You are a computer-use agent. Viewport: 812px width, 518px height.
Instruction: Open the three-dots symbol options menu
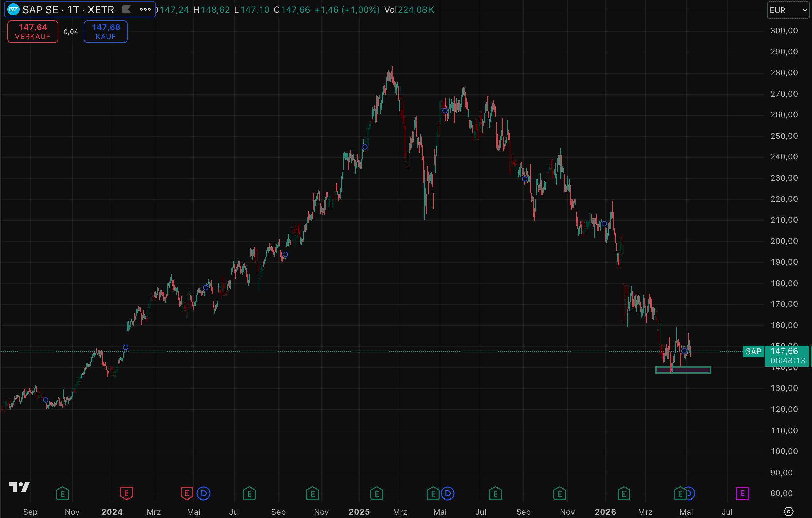coord(145,10)
